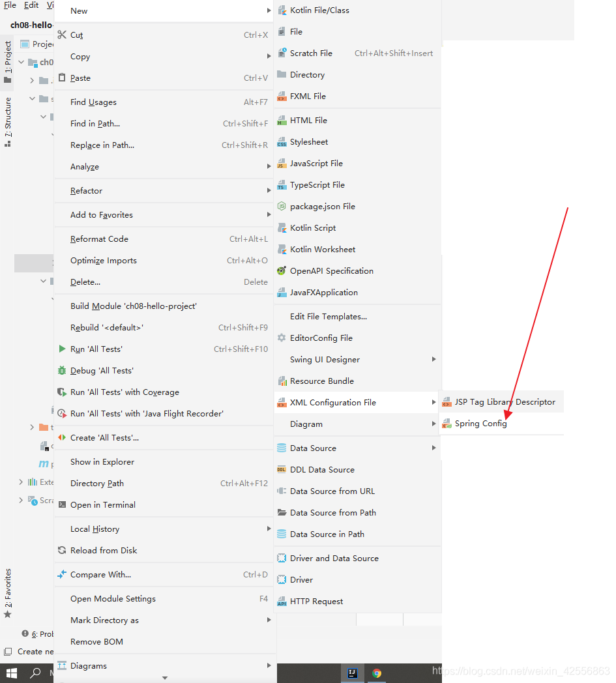Image resolution: width=616 pixels, height=683 pixels.
Task: Click the Kotlin File/Class icon
Action: click(282, 10)
